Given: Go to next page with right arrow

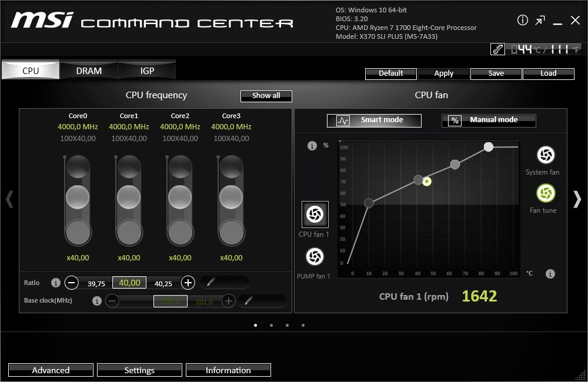Looking at the screenshot, I should click(577, 199).
